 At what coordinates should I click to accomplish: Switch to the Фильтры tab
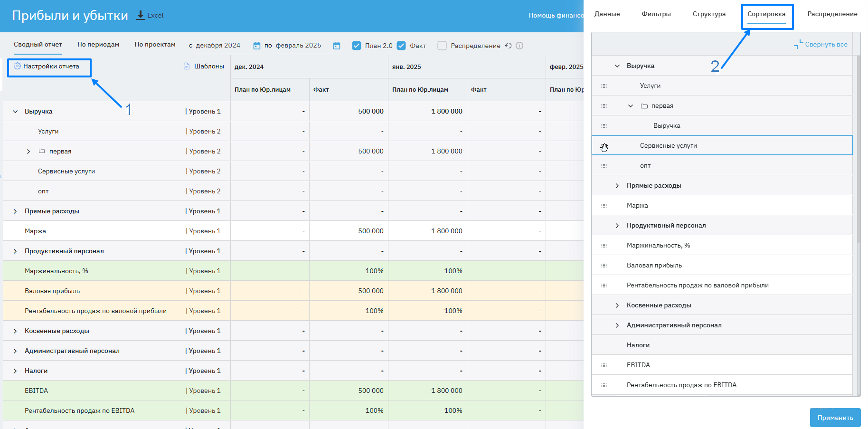(656, 14)
